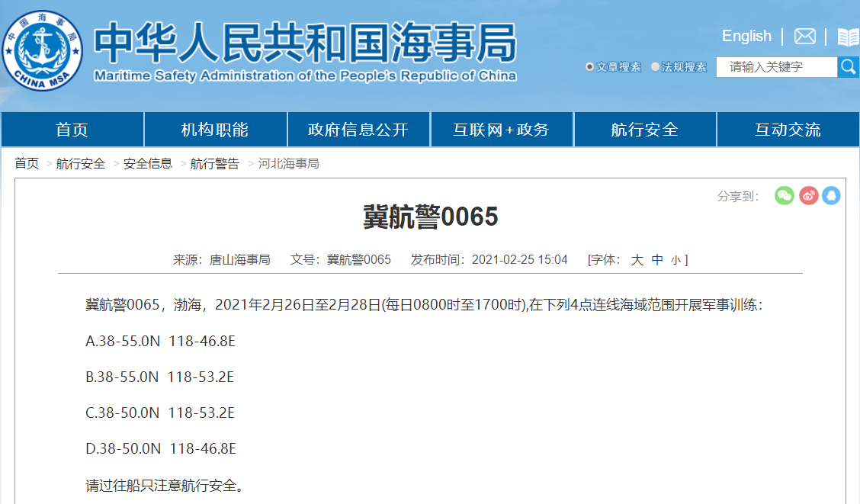Go to 航行警告 breadcrumb link
The width and height of the screenshot is (860, 504).
coord(214,163)
